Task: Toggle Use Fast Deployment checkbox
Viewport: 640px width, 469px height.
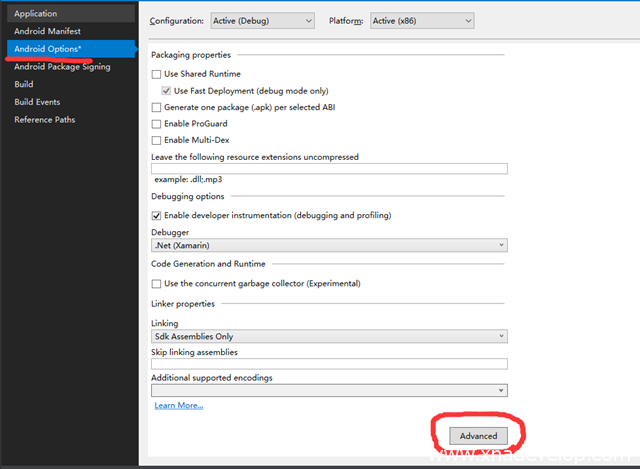Action: tap(166, 91)
